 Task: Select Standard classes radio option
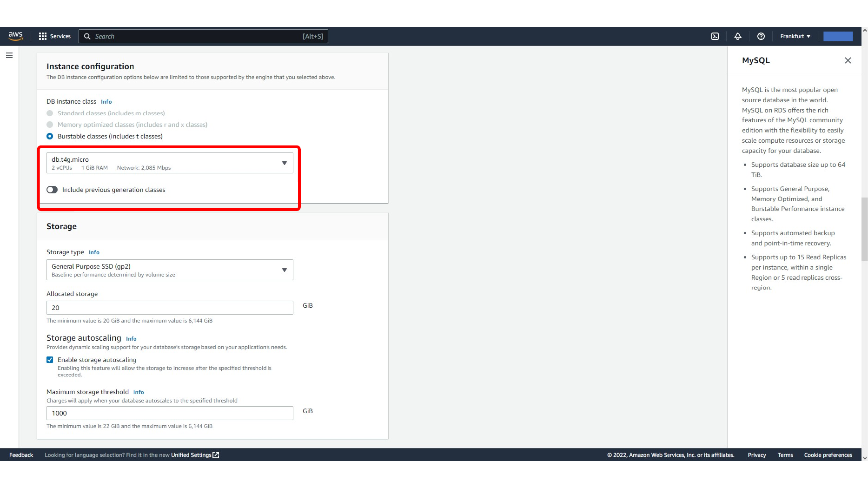tap(50, 113)
